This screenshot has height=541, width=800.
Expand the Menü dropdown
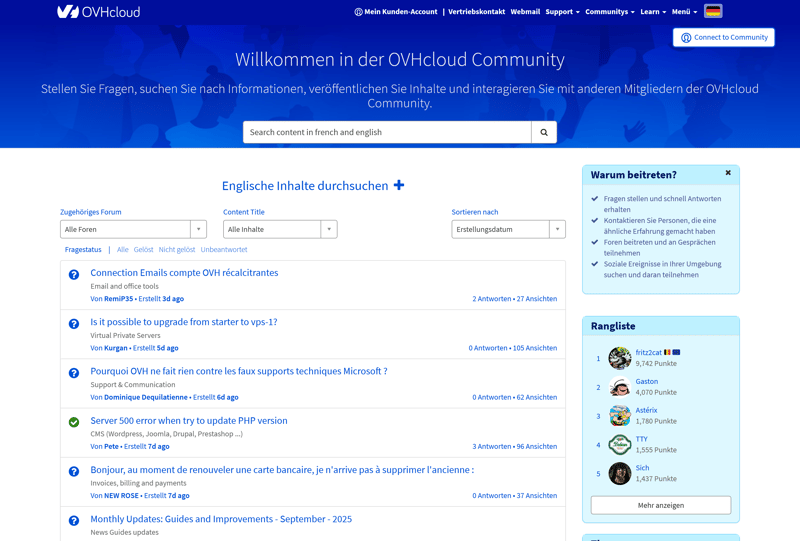684,12
